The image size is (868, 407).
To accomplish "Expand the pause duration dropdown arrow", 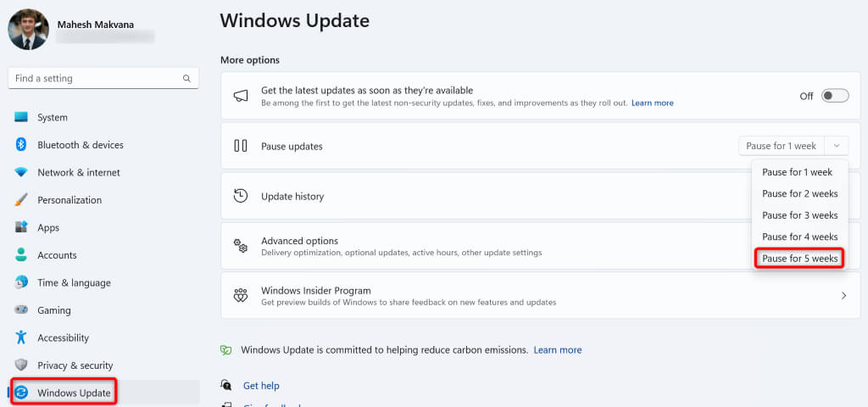I will tap(836, 146).
